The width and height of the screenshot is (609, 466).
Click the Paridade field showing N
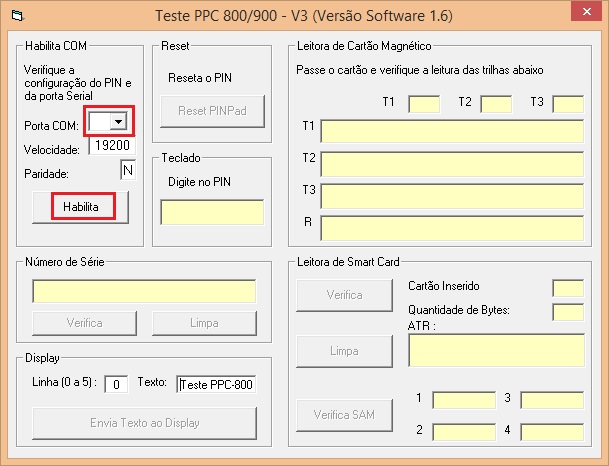click(x=127, y=170)
